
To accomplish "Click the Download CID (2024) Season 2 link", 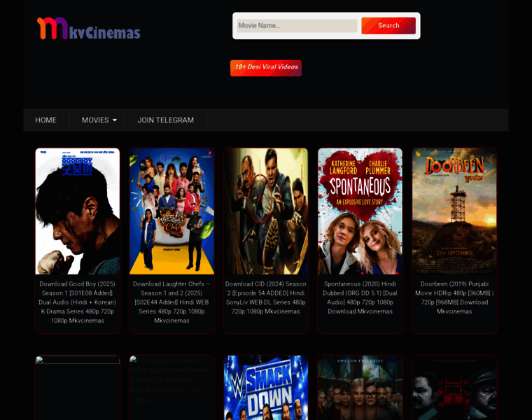I will tap(266, 297).
